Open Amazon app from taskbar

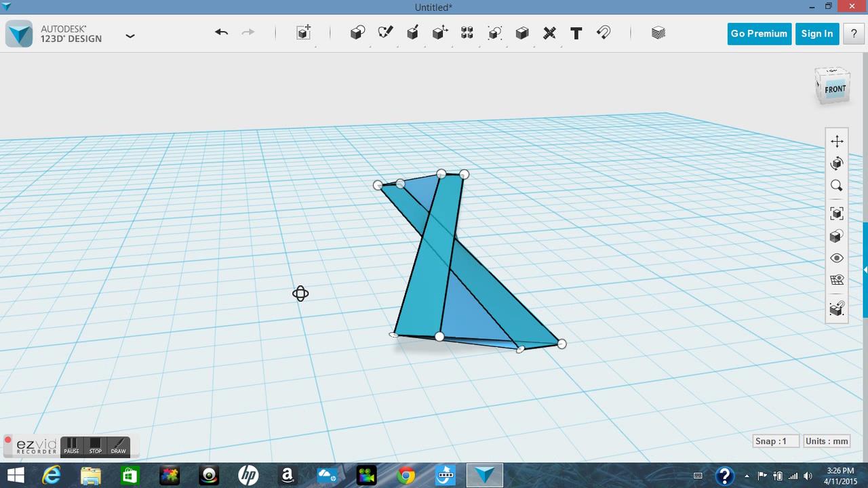[288, 476]
